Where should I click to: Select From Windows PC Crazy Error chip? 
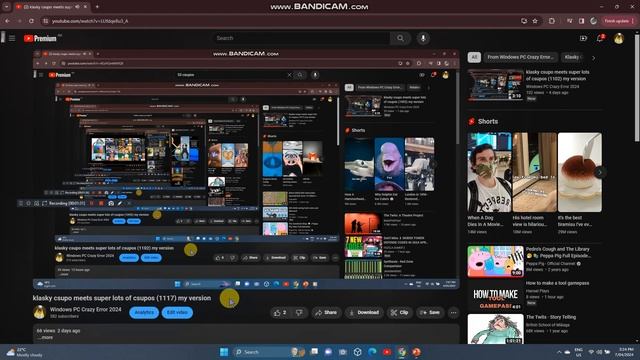click(x=520, y=57)
